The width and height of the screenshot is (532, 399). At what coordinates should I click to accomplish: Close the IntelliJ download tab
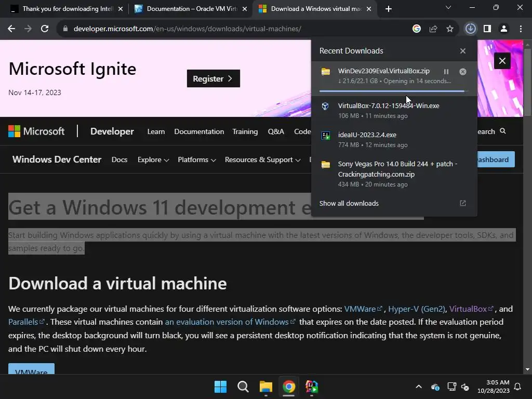(121, 9)
